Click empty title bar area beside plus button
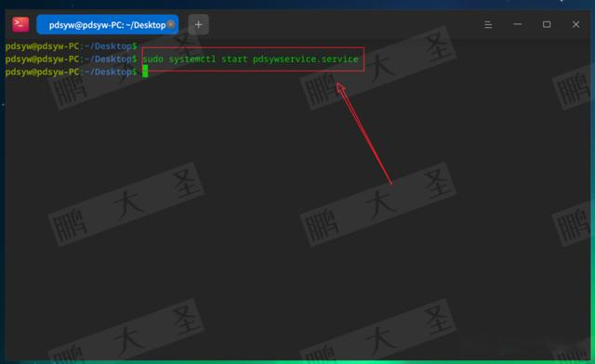 [x=341, y=25]
